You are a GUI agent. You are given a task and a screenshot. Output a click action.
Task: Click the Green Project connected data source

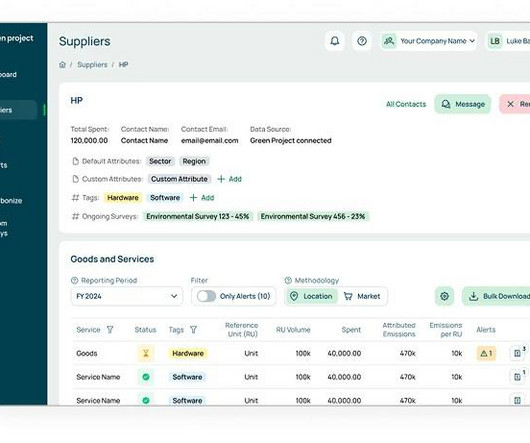[x=291, y=141]
